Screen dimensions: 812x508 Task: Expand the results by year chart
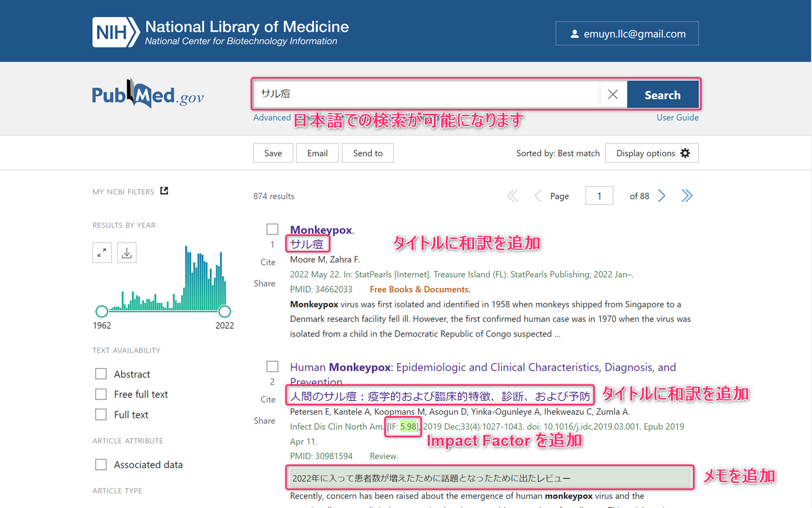[101, 253]
